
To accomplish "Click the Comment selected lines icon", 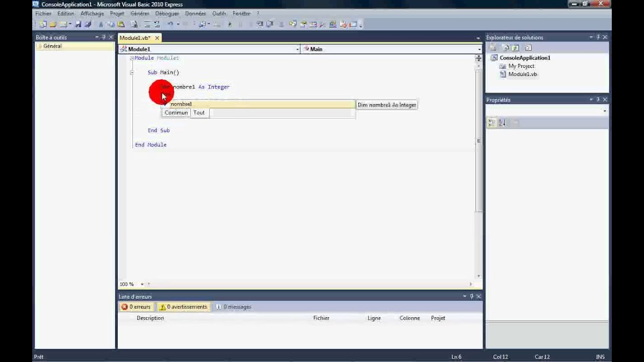I will tap(147, 24).
